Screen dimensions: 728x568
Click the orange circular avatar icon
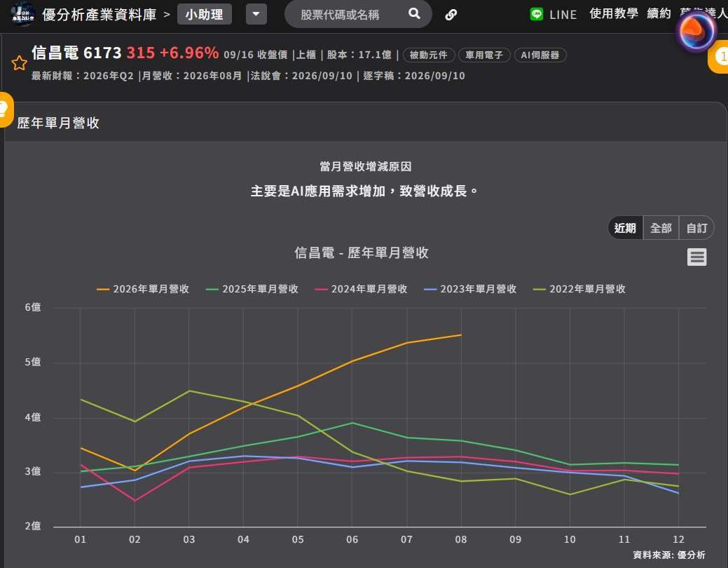click(696, 32)
